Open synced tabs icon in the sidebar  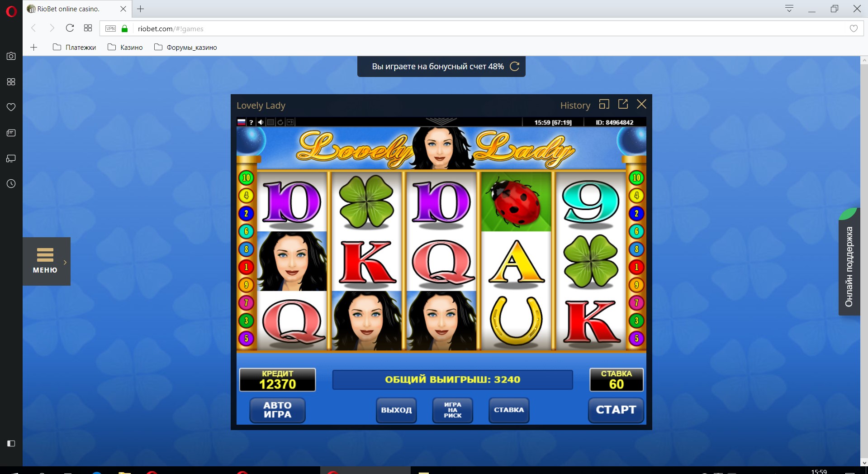[x=11, y=158]
